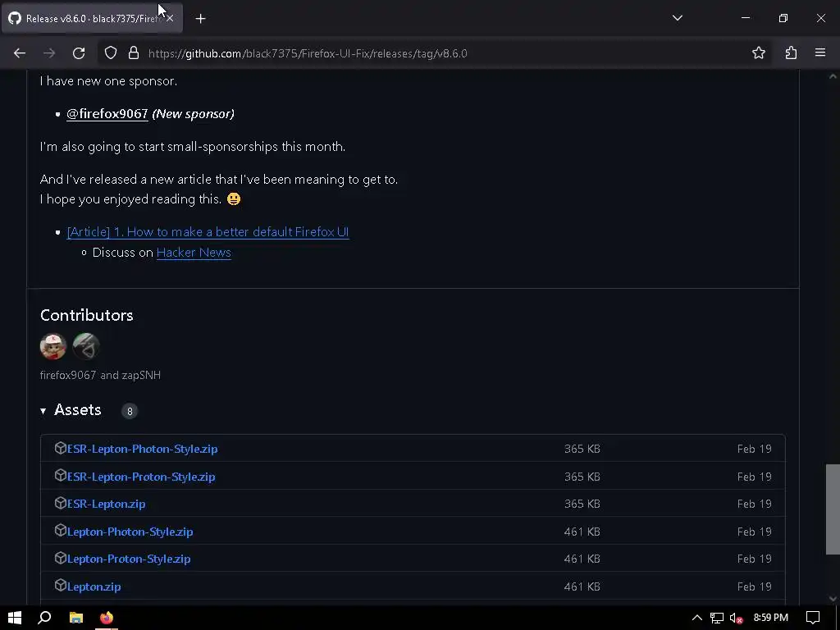Click the forward navigation arrow
Image resolution: width=840 pixels, height=630 pixels.
pyautogui.click(x=49, y=53)
